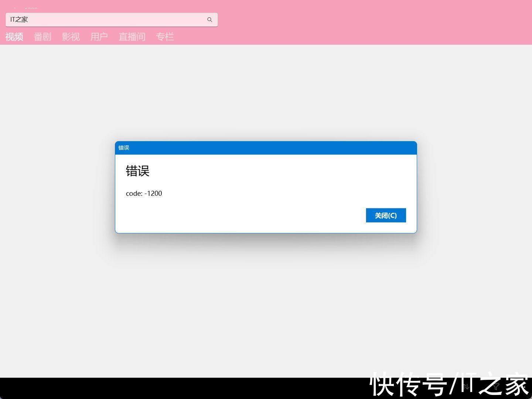Go to the 用户 tab
This screenshot has height=399, width=532.
(99, 37)
